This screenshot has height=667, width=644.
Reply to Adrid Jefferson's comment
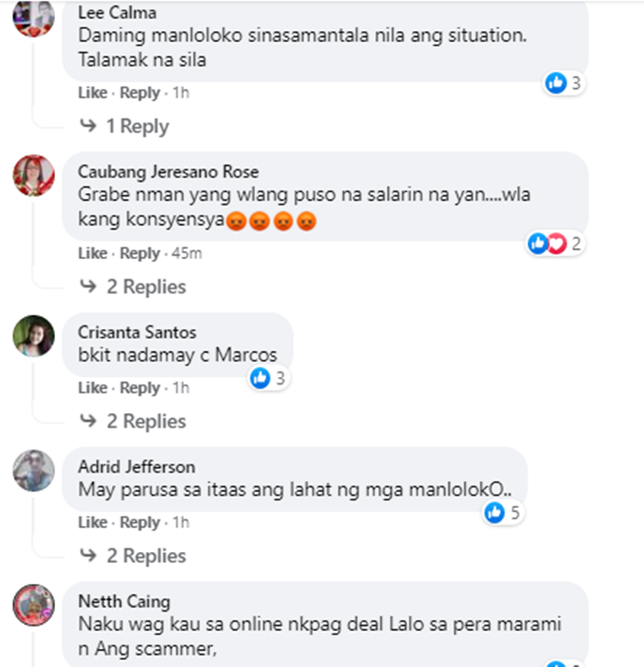(x=139, y=522)
